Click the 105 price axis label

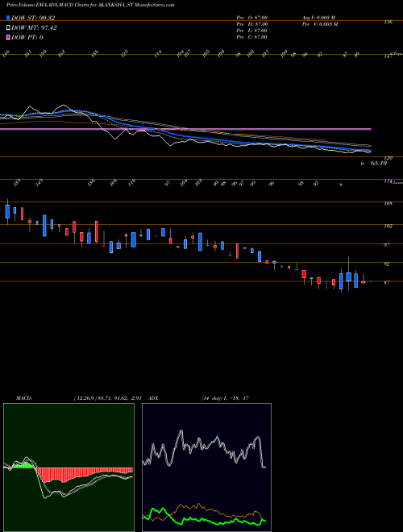pyautogui.click(x=388, y=204)
